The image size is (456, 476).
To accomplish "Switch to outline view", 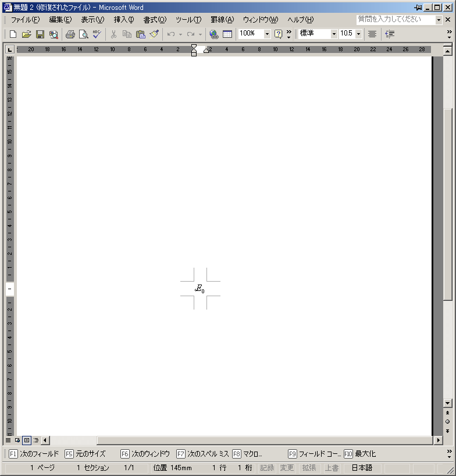I will pos(36,440).
